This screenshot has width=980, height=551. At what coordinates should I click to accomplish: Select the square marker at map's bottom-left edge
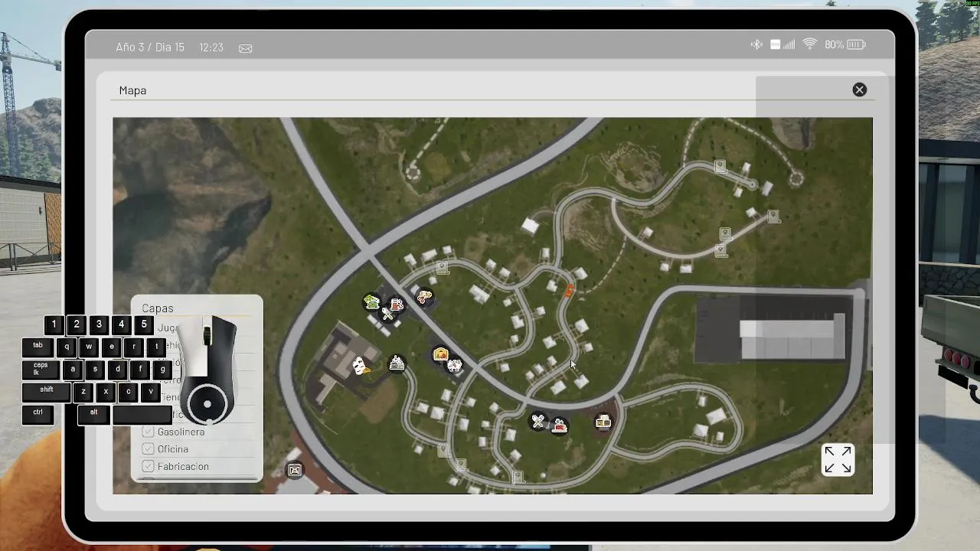pos(295,470)
